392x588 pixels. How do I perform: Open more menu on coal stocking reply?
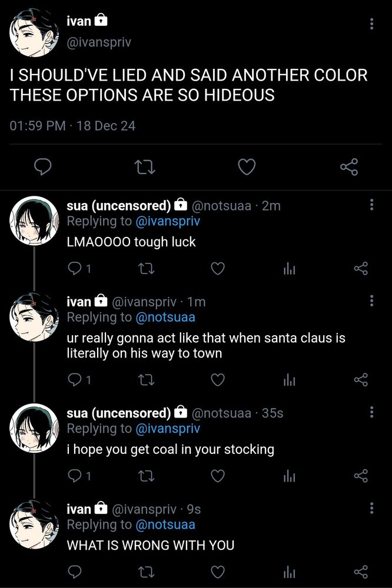coord(371,412)
